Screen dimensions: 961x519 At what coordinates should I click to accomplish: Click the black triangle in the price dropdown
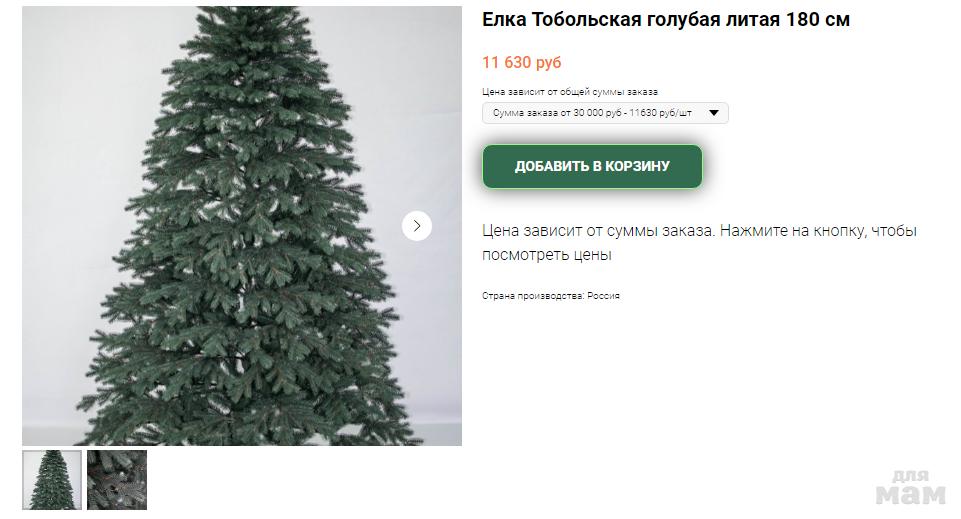(713, 113)
